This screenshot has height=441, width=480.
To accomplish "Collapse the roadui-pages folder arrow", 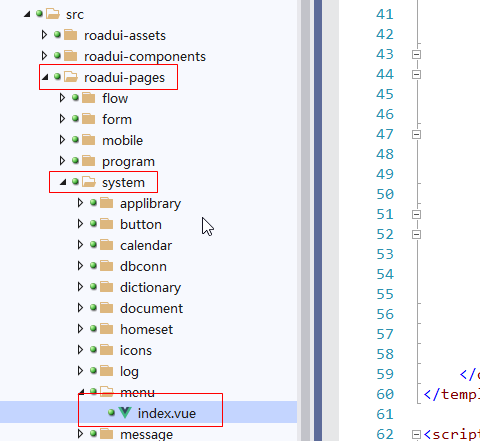I will click(45, 77).
